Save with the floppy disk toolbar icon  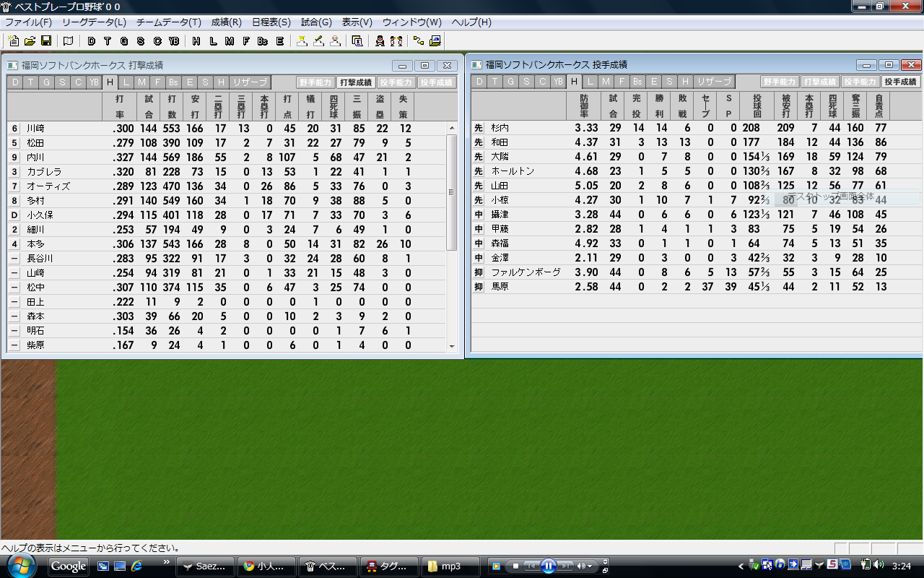click(45, 41)
